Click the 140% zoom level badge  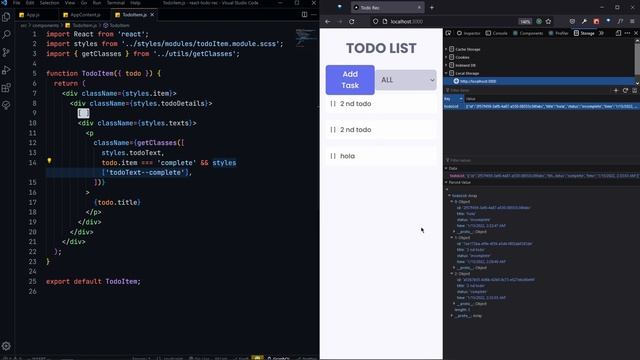point(525,22)
